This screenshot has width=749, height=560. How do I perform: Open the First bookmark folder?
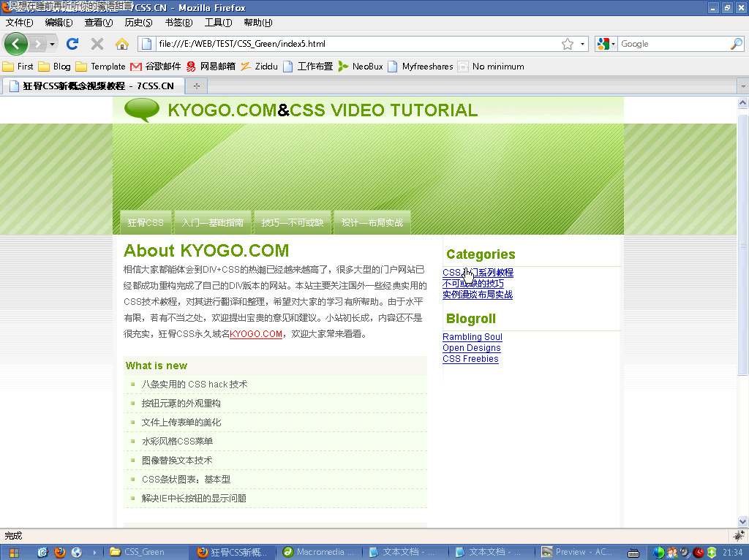[18, 67]
